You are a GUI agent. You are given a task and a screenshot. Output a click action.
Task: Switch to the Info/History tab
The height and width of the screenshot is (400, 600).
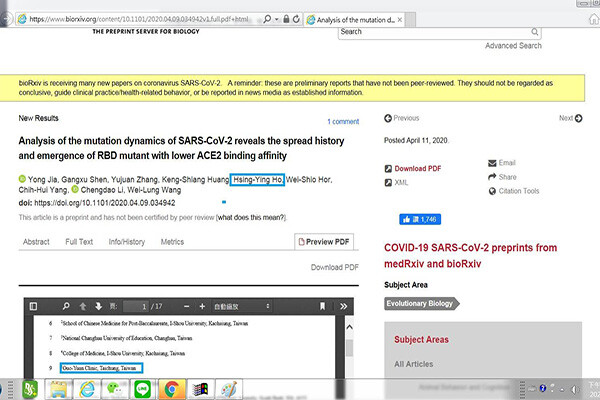(x=127, y=242)
